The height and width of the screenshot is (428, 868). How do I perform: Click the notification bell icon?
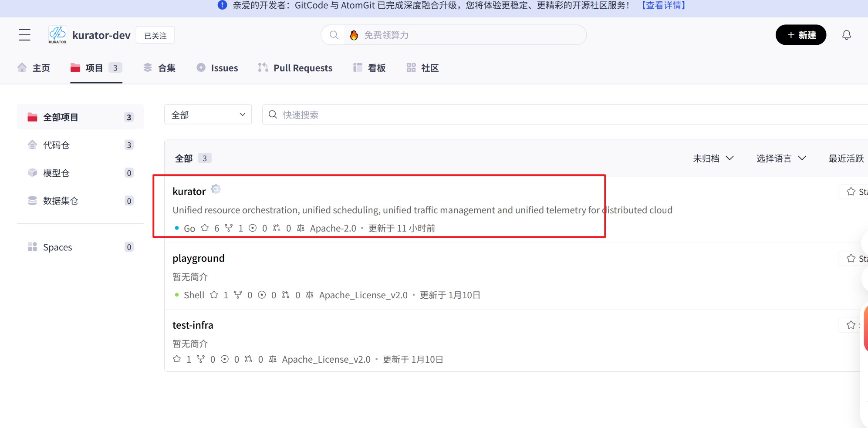[x=846, y=35]
